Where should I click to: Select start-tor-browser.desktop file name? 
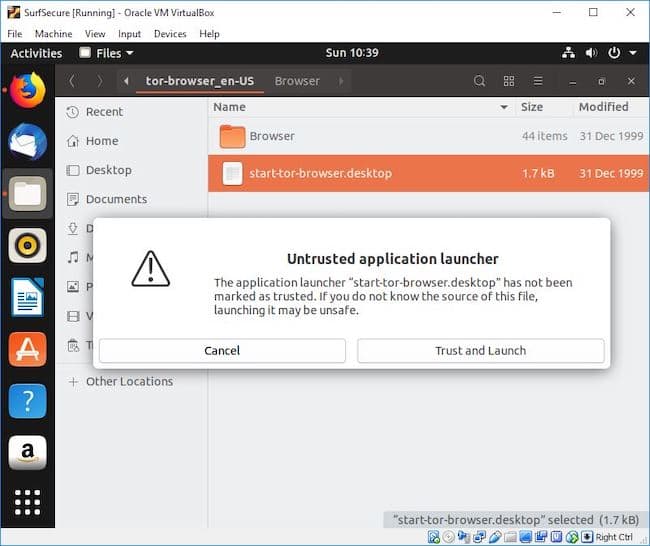click(x=320, y=173)
